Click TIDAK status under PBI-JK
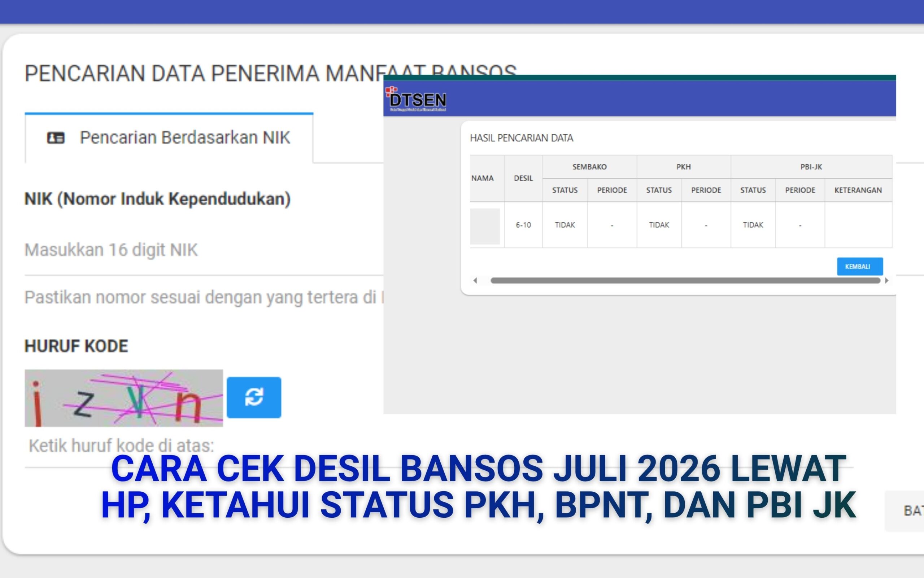 click(x=753, y=225)
